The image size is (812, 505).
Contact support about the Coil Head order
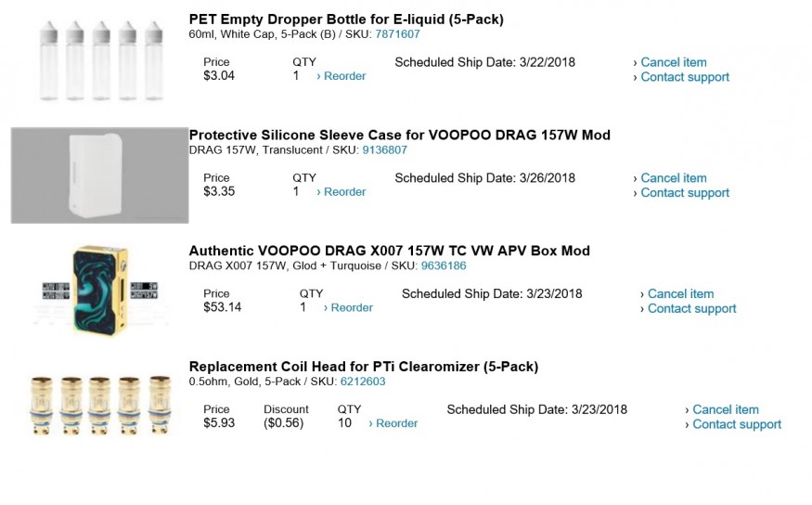pyautogui.click(x=737, y=424)
